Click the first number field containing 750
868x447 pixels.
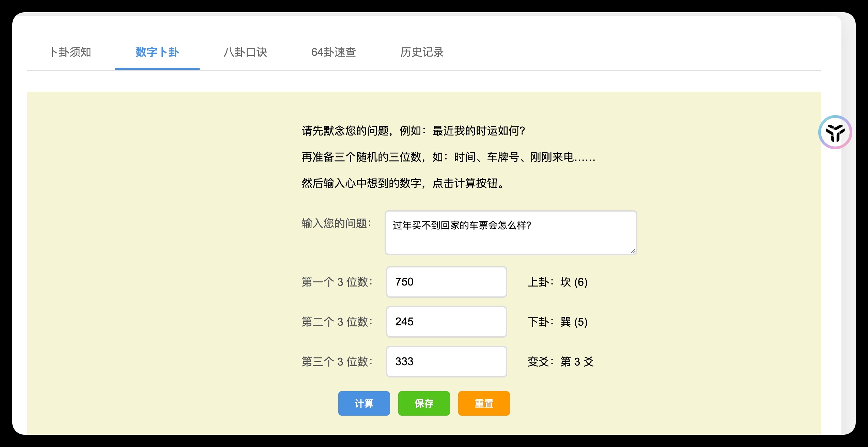point(446,282)
